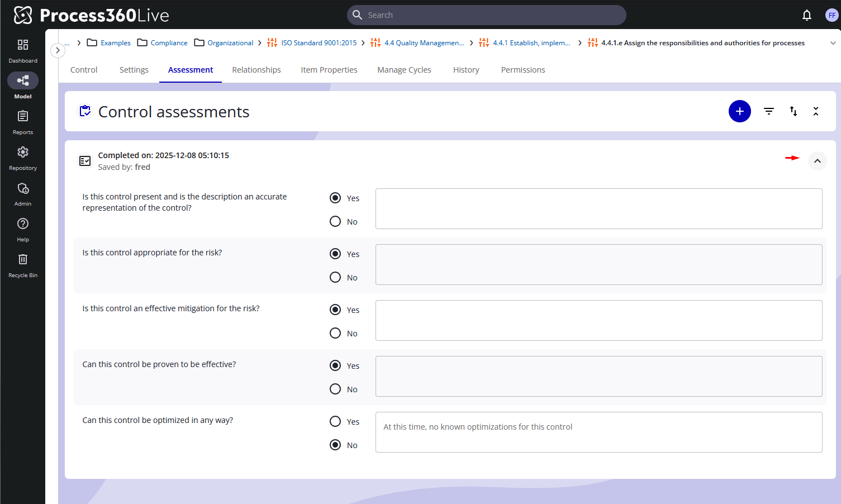Choose No for proven to be effective
841x504 pixels.
[335, 389]
